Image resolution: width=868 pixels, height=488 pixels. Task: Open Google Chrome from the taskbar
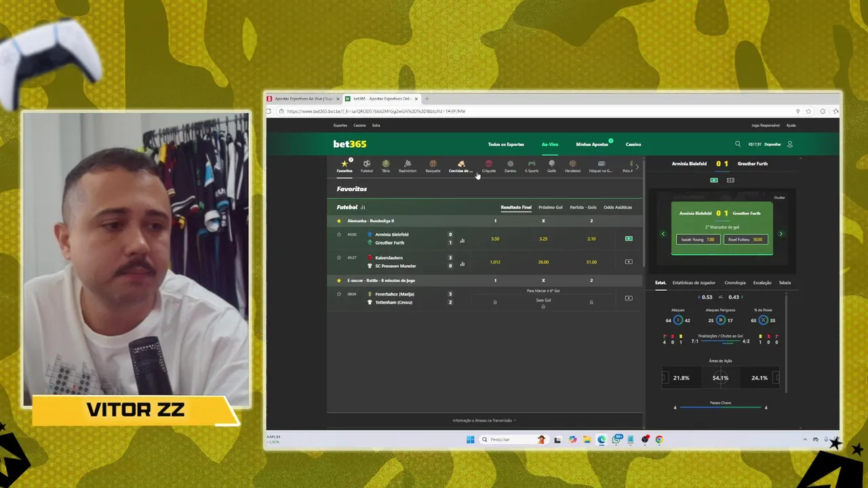(x=658, y=439)
